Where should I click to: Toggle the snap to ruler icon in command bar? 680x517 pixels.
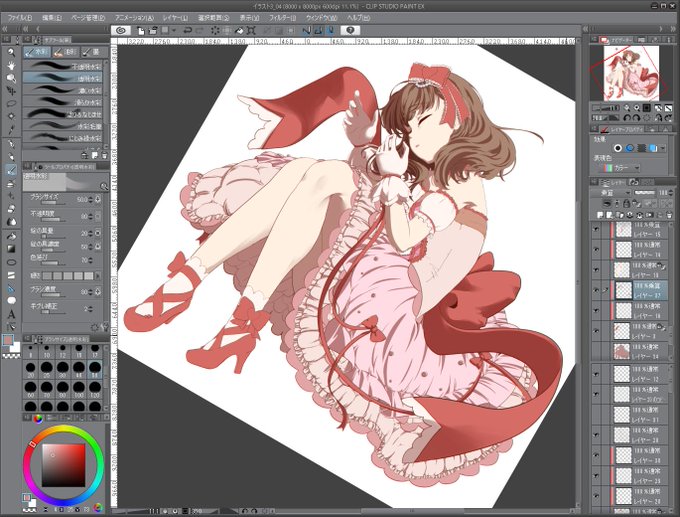pos(306,30)
